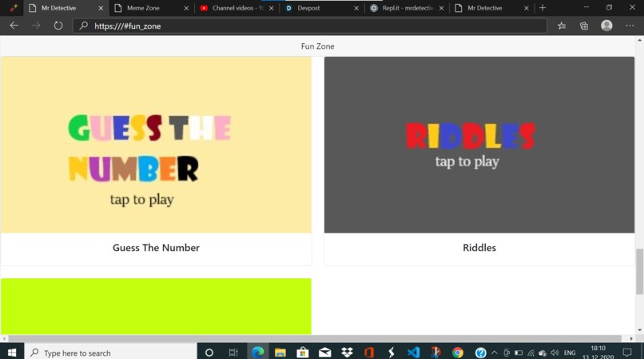Open the network Wi-Fi icon

point(531,353)
